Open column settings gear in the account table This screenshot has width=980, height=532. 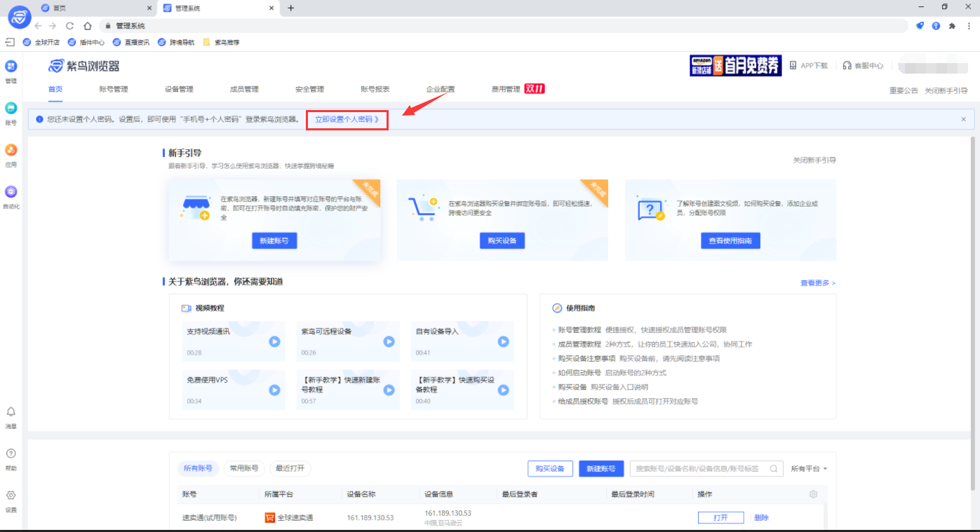(x=813, y=494)
